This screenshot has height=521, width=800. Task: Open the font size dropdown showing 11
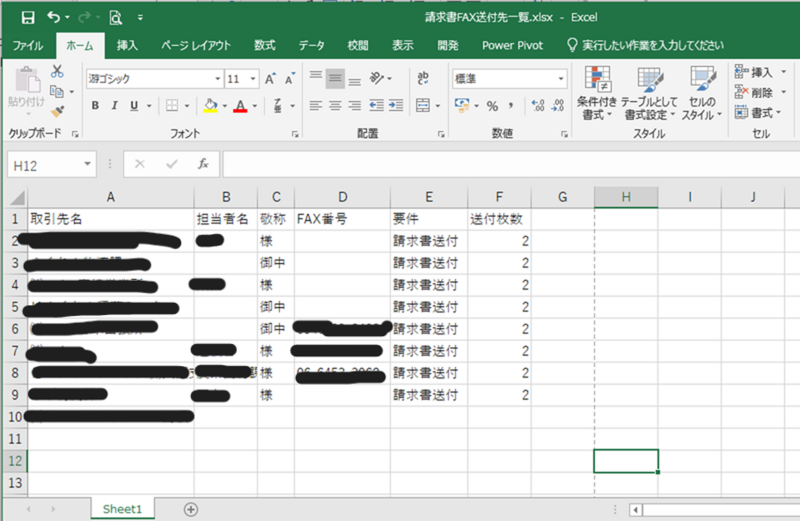(x=253, y=79)
